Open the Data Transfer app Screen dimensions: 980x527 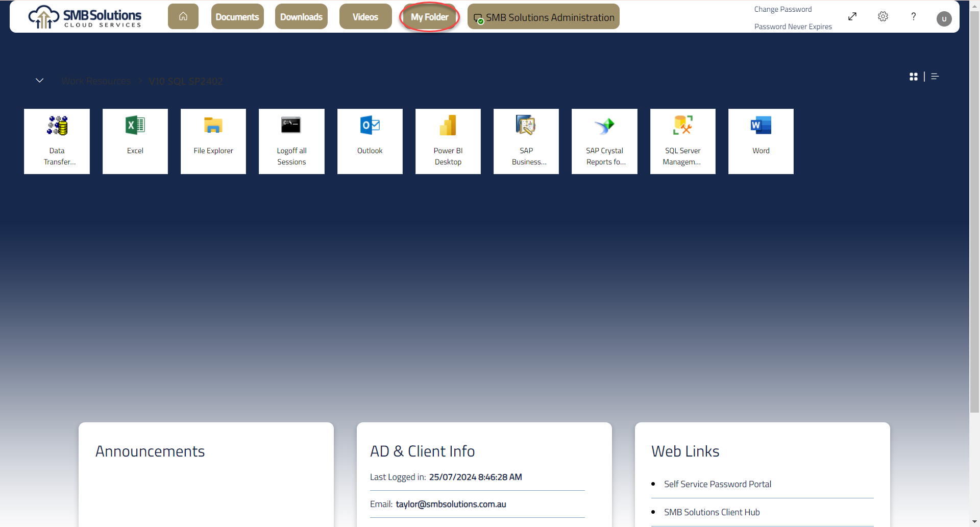(x=57, y=141)
